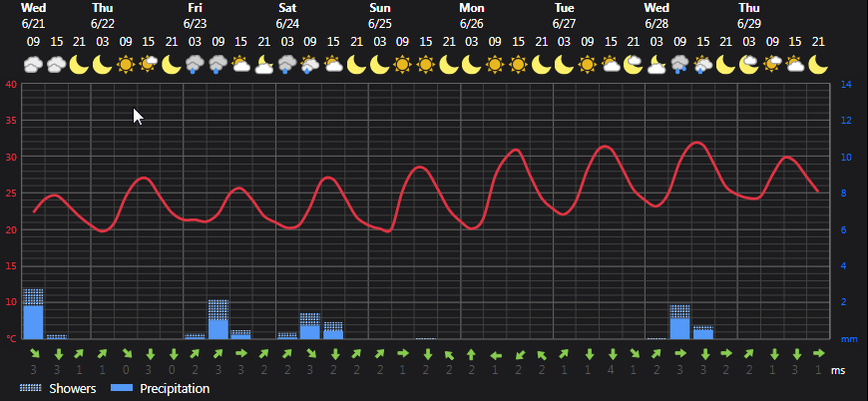The height and width of the screenshot is (401, 868).
Task: Click the sunny icon for Tue 6/27 09
Action: coord(588,65)
